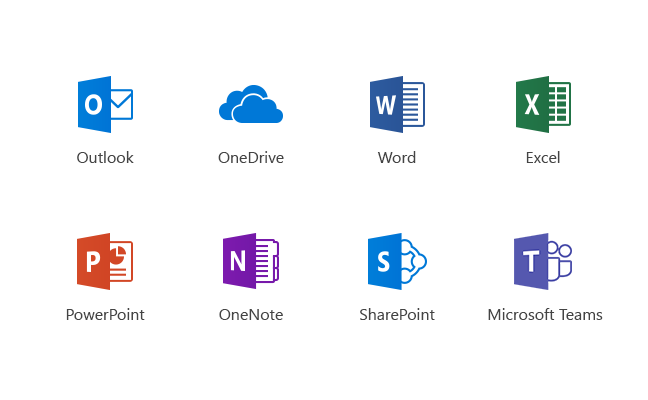Click the blue Word icon
This screenshot has width=648, height=400.
tap(396, 104)
